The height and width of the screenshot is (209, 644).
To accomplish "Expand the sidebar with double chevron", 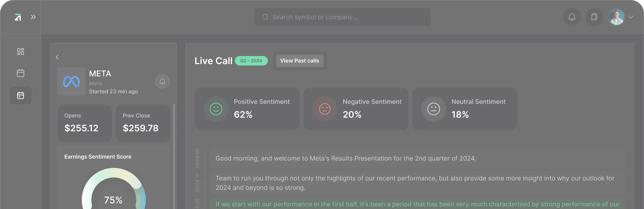I will click(x=33, y=17).
